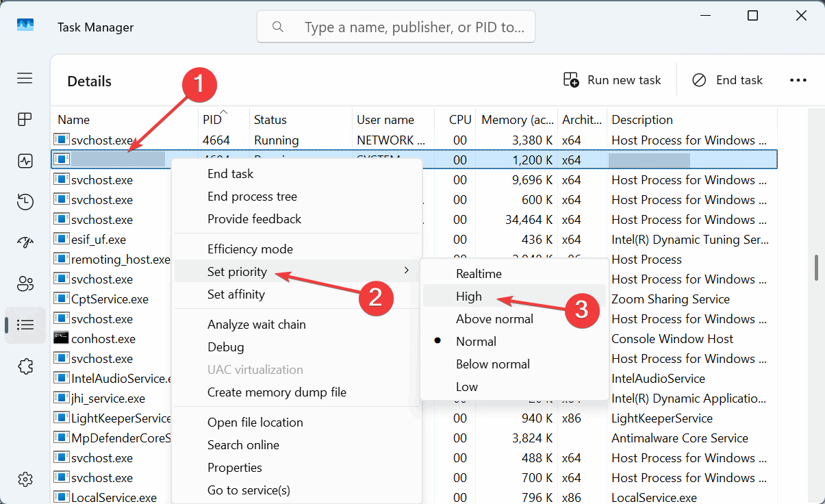The height and width of the screenshot is (504, 825).
Task: Sort by Architecture column header
Action: pos(582,120)
